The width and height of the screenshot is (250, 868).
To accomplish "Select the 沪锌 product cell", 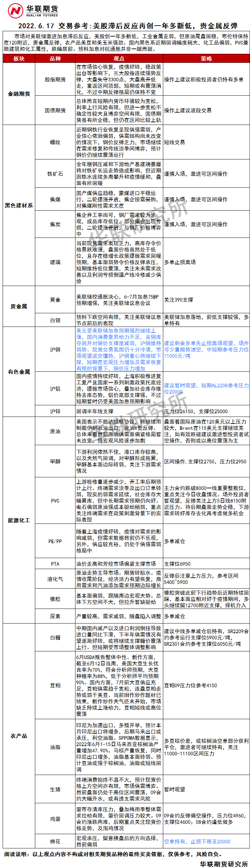I will (55, 411).
